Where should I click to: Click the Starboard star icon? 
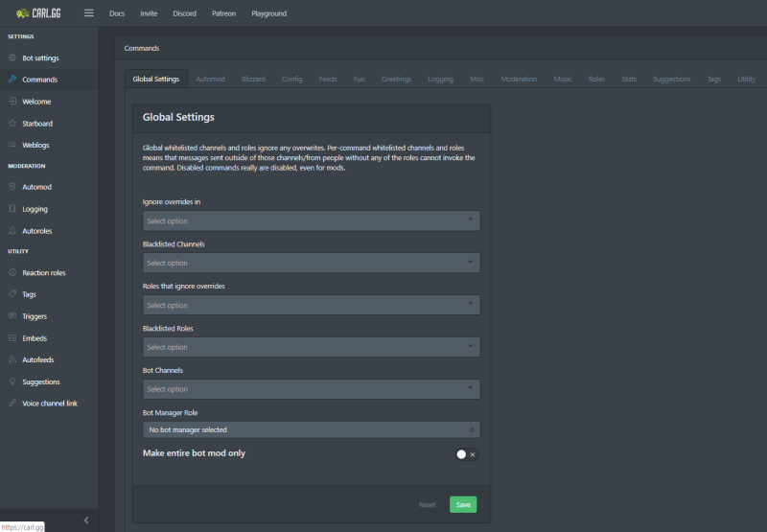(12, 124)
